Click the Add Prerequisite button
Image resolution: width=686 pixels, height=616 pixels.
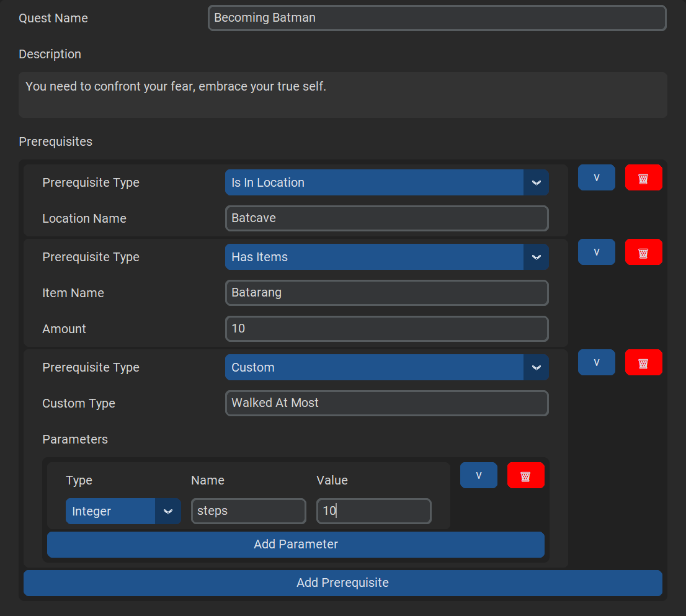(x=342, y=583)
